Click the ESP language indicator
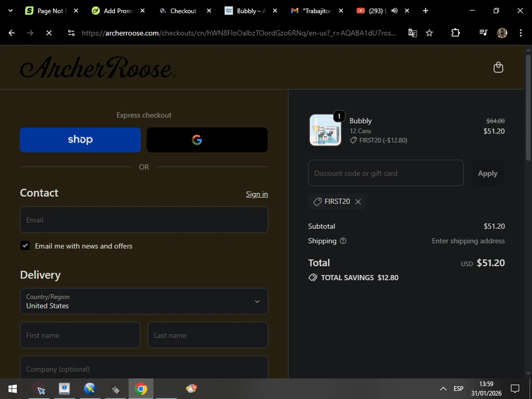The width and height of the screenshot is (532, 399). (459, 389)
